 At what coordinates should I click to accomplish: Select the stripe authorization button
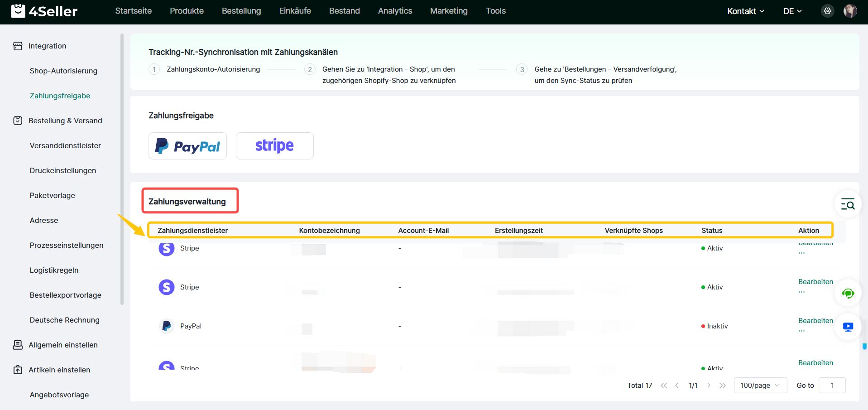click(x=274, y=146)
